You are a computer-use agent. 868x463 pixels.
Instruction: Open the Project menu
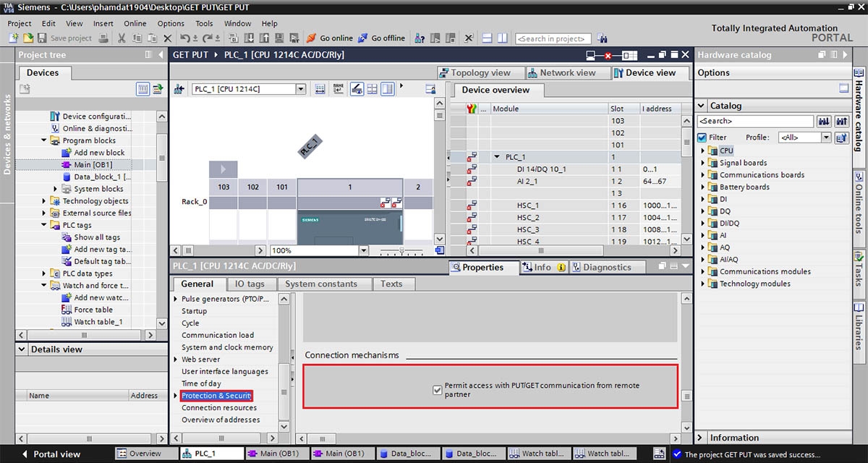tap(20, 23)
